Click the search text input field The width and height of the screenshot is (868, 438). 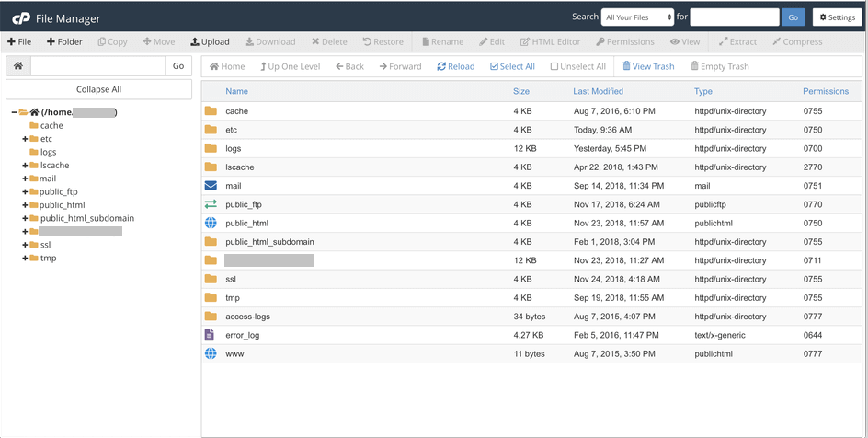coord(735,17)
